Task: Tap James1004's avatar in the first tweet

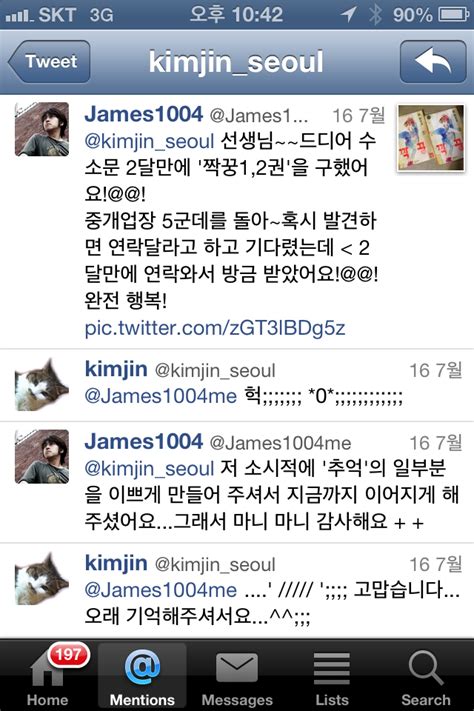Action: coord(42,129)
